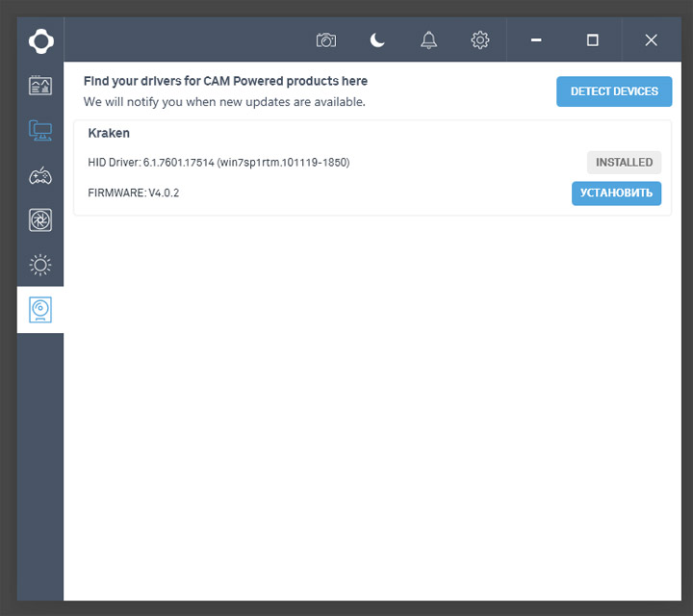Click the УСТАНОВИТЬ firmware button
This screenshot has width=693, height=616.
pyautogui.click(x=617, y=193)
